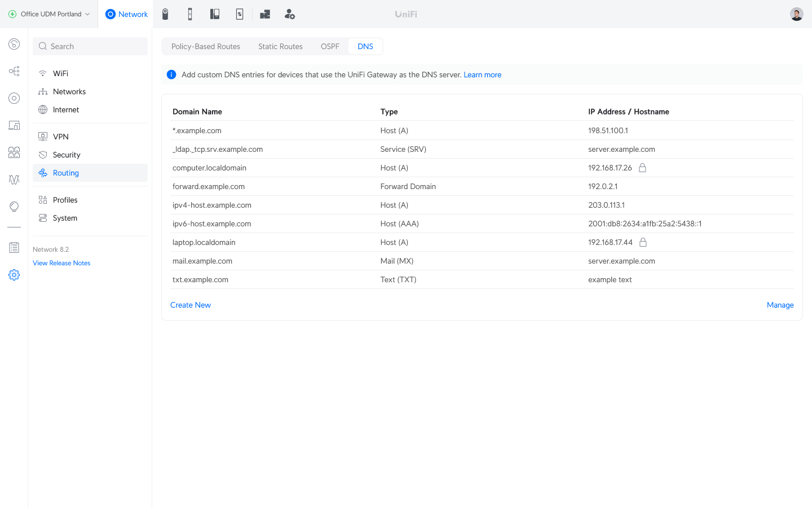Open the Learn more link

[482, 75]
